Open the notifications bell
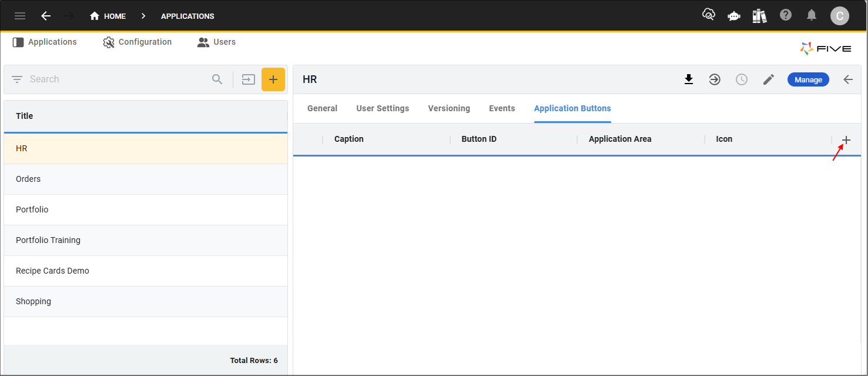 [812, 16]
